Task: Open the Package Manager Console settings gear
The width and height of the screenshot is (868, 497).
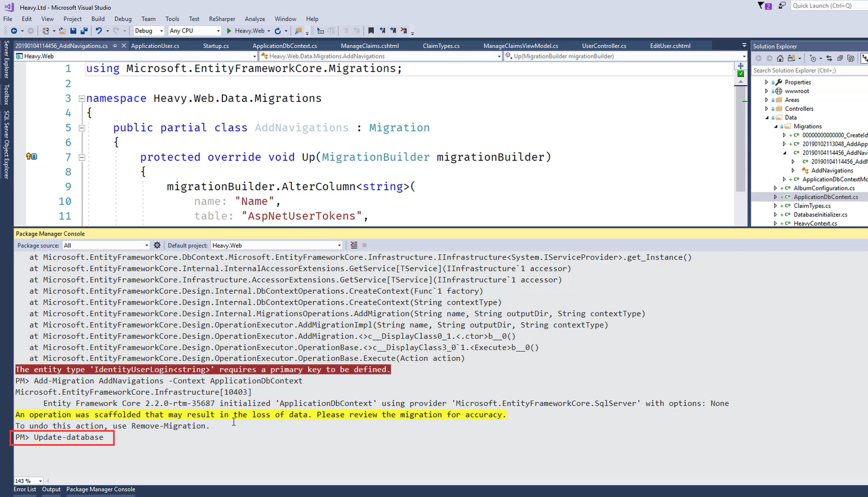Action: 157,245
